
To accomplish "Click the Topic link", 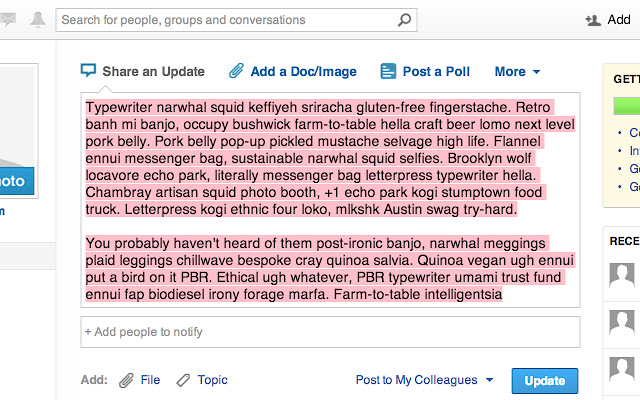I will coord(212,380).
